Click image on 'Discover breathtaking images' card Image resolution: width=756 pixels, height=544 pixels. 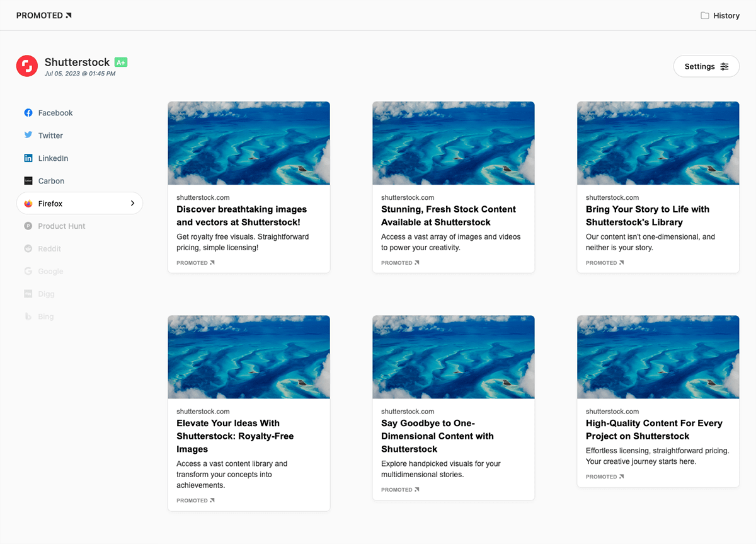tap(249, 143)
